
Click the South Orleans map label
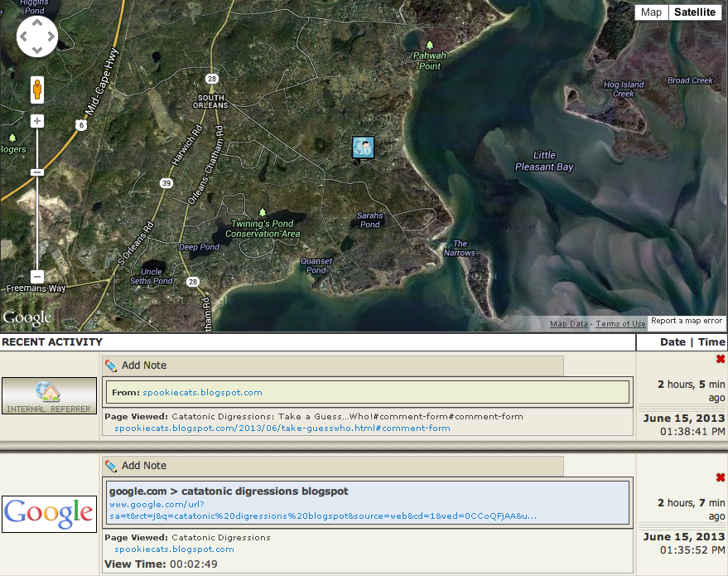211,101
